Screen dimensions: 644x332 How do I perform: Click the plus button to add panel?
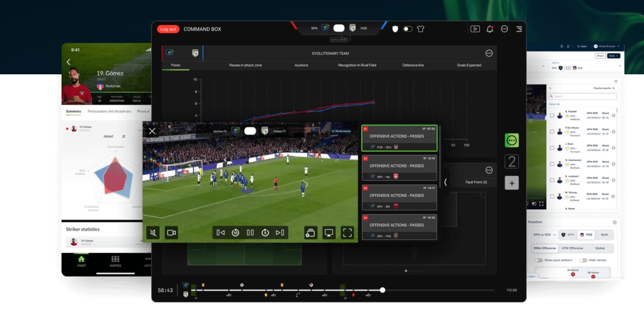point(512,183)
